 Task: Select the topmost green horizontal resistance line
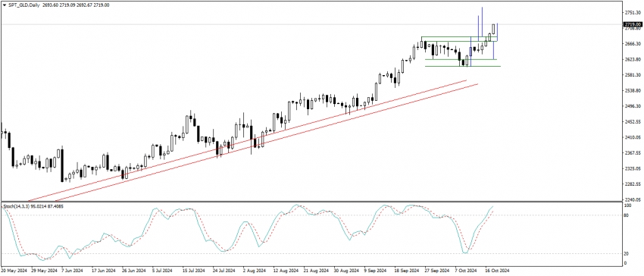point(459,37)
